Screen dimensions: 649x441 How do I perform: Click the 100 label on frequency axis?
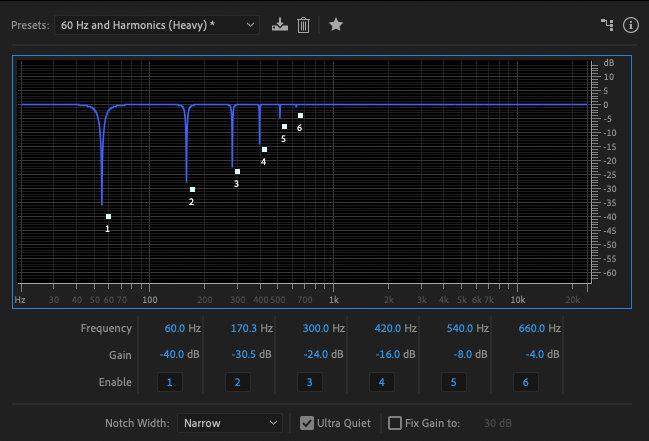[x=150, y=300]
